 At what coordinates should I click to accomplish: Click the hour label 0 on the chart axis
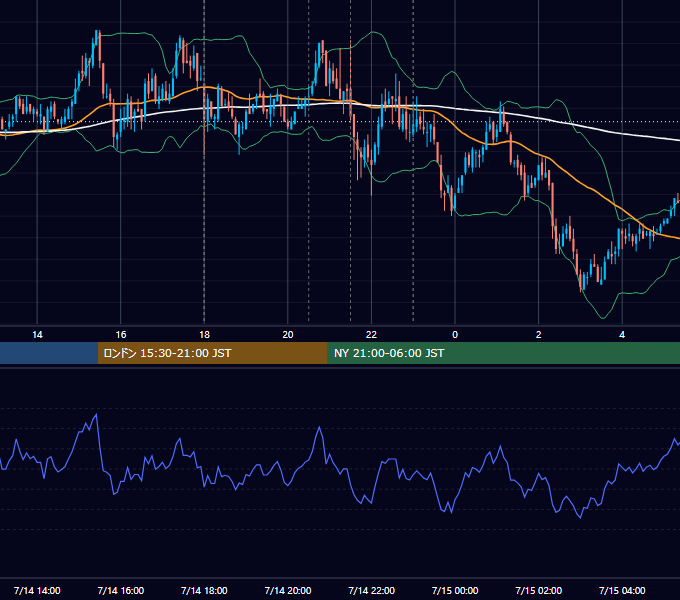(455, 335)
